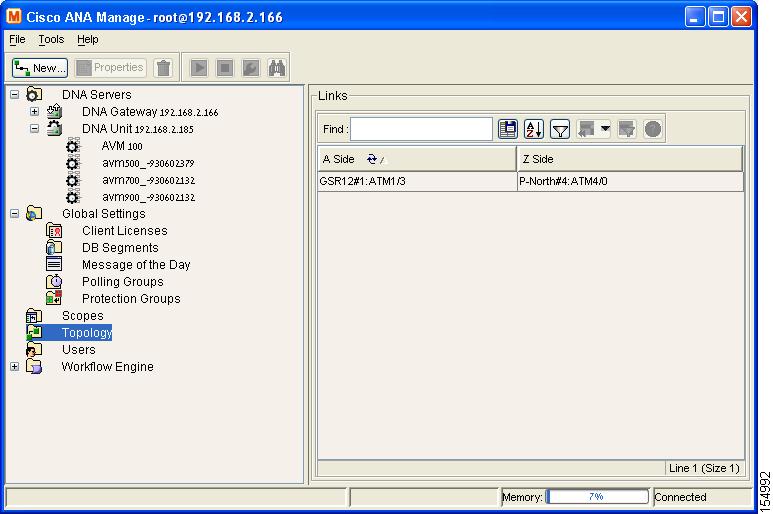Image resolution: width=773 pixels, height=514 pixels.
Task: Click the binoculars find icon
Action: click(x=277, y=68)
